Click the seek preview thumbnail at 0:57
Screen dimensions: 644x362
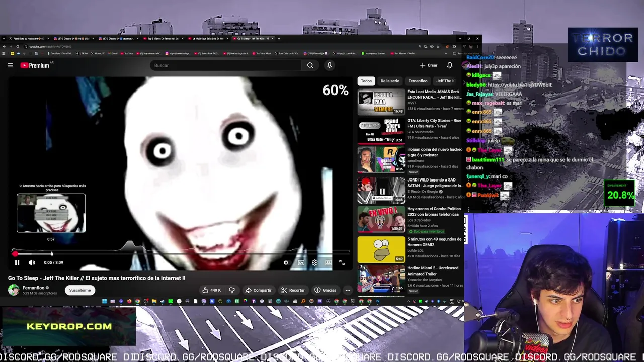51,213
